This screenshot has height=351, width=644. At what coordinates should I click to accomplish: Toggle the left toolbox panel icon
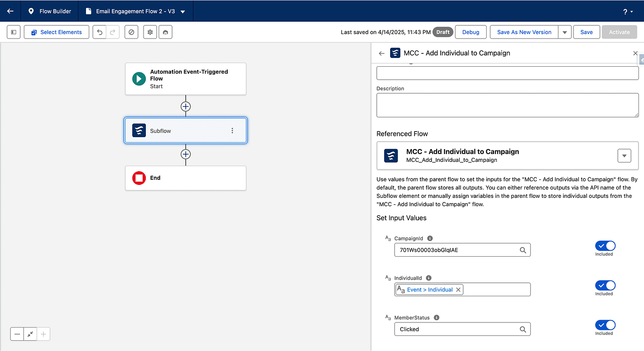click(14, 32)
